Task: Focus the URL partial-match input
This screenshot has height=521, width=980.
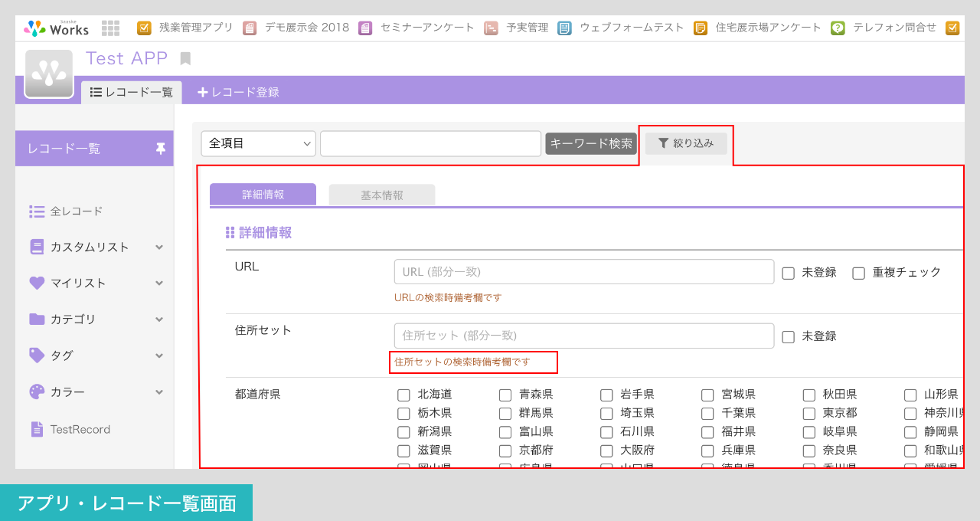Action: 584,272
